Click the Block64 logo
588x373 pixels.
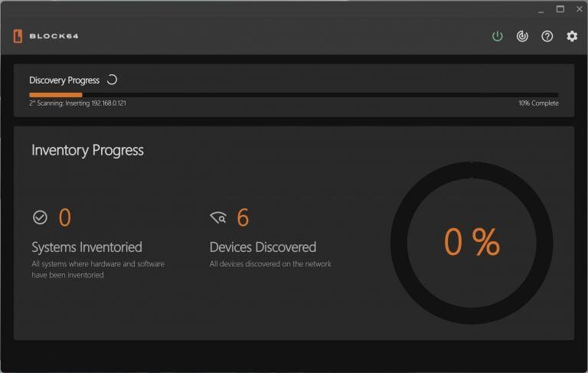(x=46, y=36)
